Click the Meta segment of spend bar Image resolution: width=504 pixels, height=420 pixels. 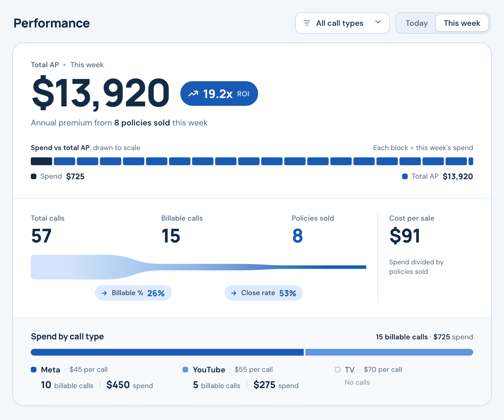[x=167, y=352]
